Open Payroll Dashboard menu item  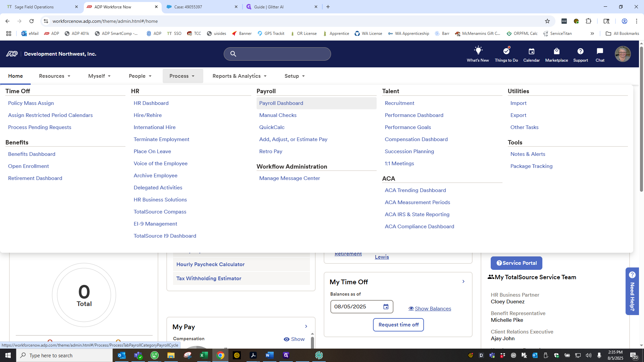[316, 103]
